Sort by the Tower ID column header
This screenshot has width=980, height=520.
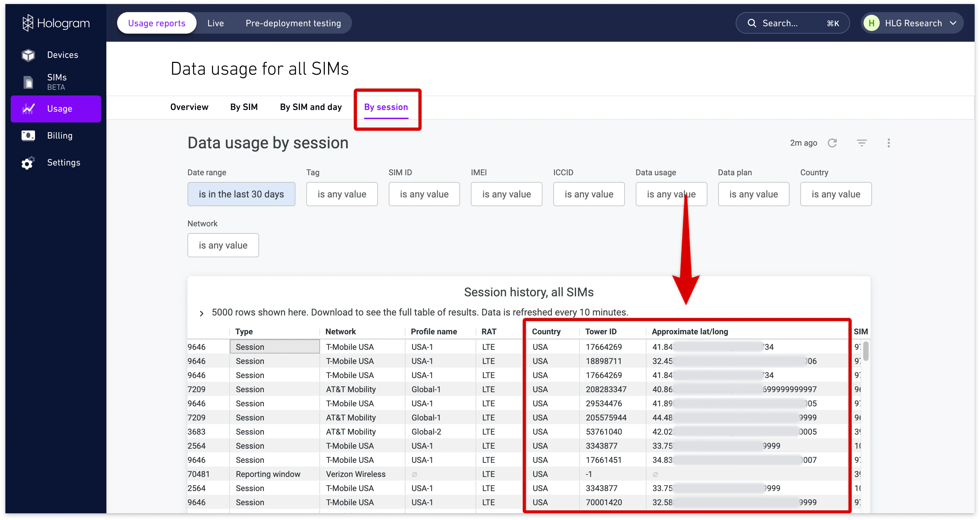pyautogui.click(x=601, y=331)
